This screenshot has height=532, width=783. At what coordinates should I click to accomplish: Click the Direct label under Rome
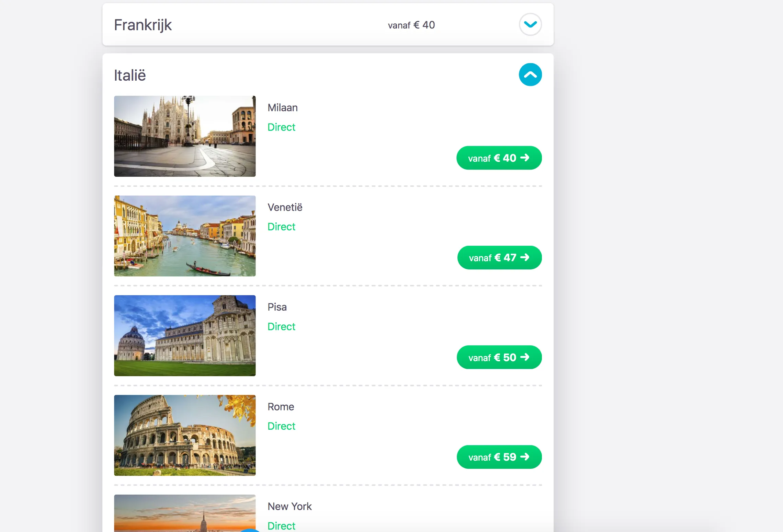pyautogui.click(x=281, y=426)
